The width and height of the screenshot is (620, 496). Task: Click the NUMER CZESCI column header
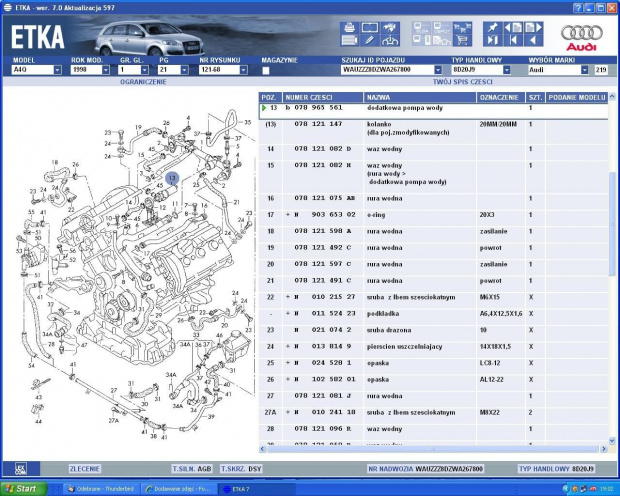click(323, 97)
